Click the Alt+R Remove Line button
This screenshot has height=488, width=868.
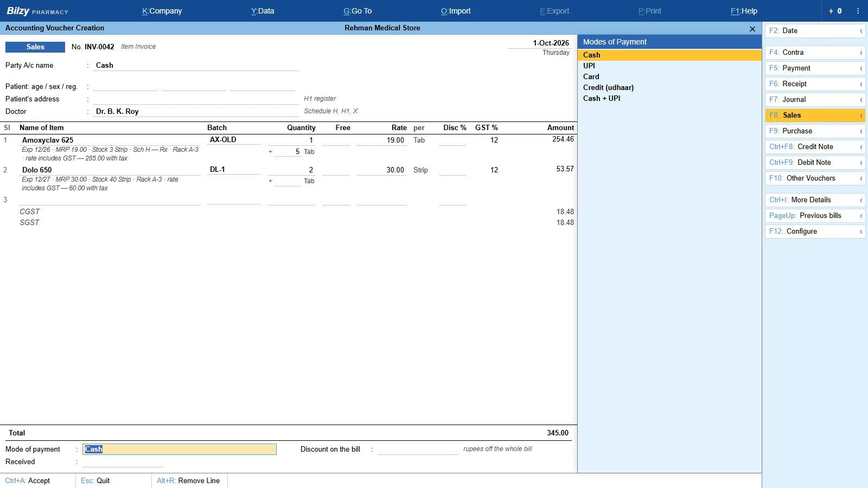[190, 480]
